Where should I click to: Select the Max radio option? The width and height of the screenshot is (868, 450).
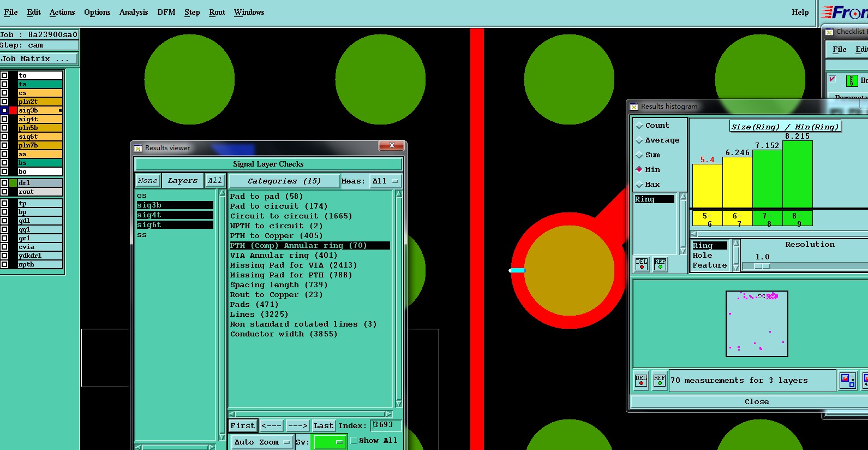639,185
